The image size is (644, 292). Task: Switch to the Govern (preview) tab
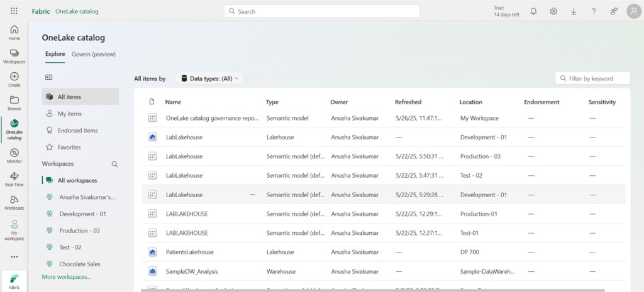click(x=94, y=54)
